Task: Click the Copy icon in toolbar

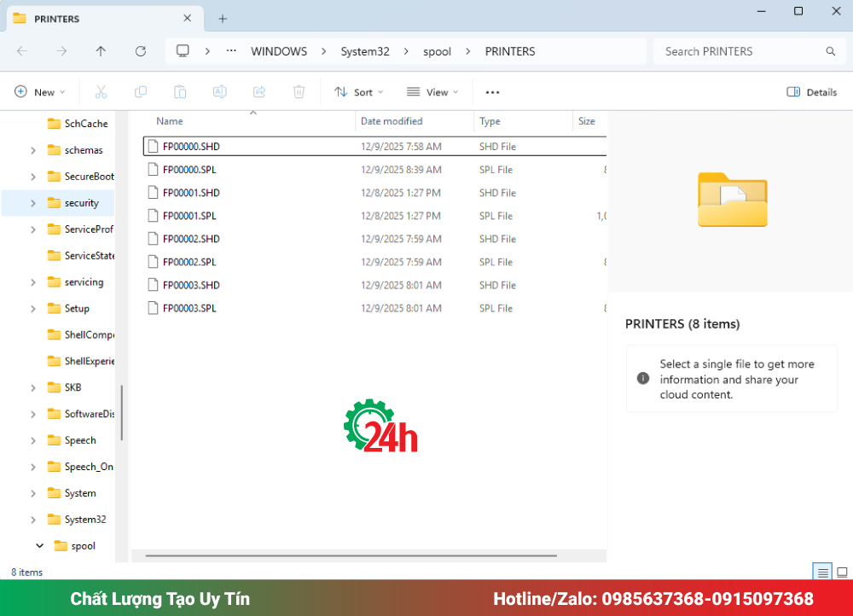Action: click(x=141, y=92)
